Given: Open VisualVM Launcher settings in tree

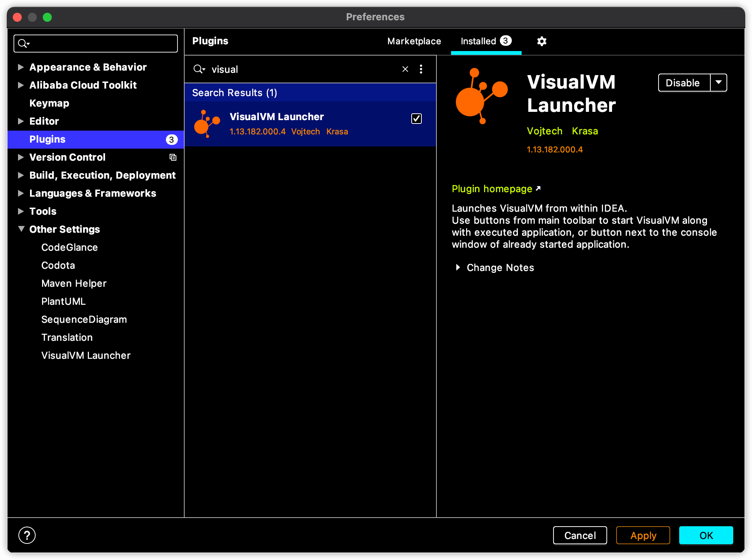Looking at the screenshot, I should (x=86, y=355).
